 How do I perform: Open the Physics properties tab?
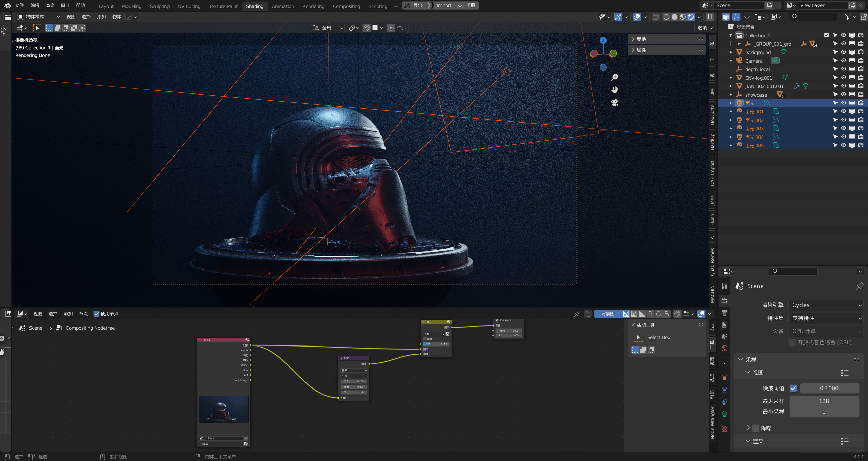[x=725, y=390]
